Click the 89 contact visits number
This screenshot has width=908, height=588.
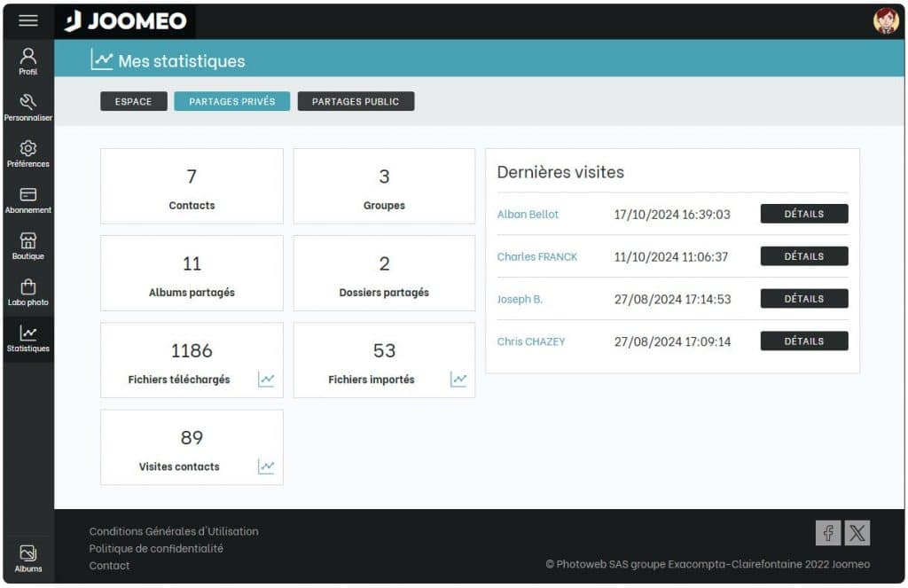[192, 437]
